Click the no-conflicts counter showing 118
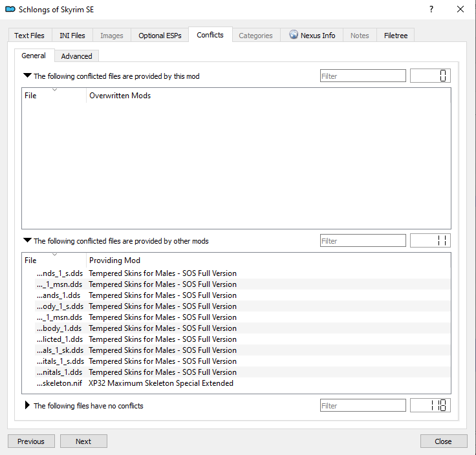This screenshot has height=455, width=476. pyautogui.click(x=430, y=405)
